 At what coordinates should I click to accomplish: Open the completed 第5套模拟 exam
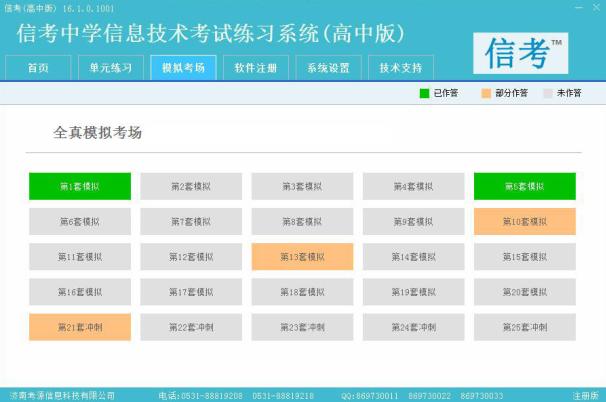tap(525, 186)
